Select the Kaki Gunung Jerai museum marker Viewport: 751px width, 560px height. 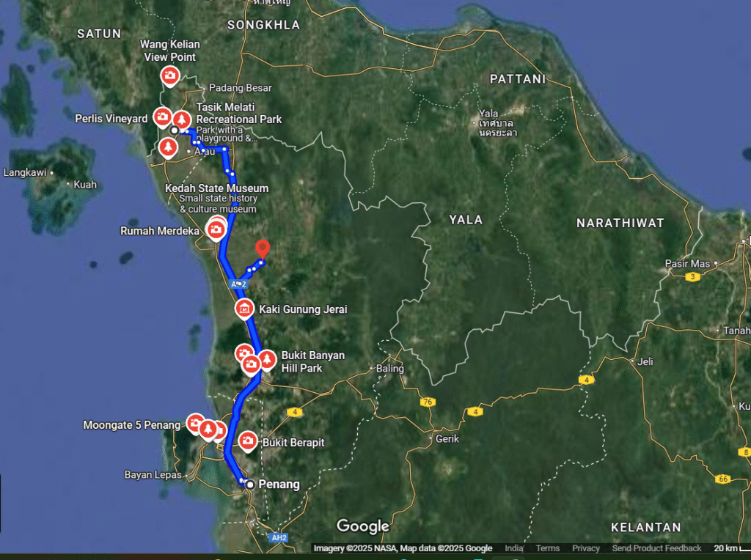[x=244, y=309]
